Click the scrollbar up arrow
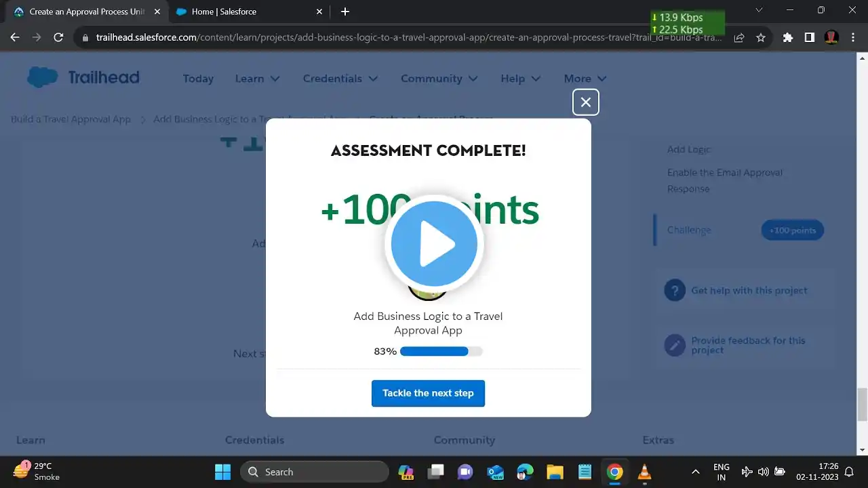868x488 pixels. (x=863, y=58)
